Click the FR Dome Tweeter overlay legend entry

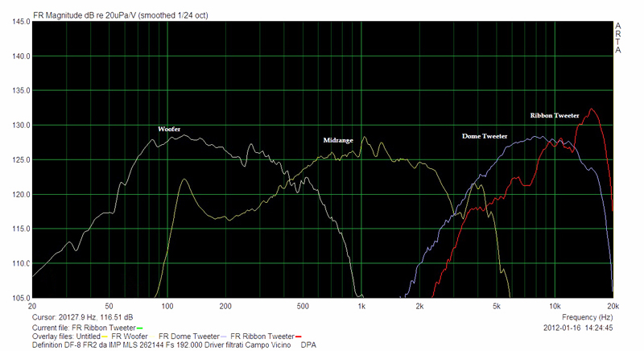(x=191, y=336)
